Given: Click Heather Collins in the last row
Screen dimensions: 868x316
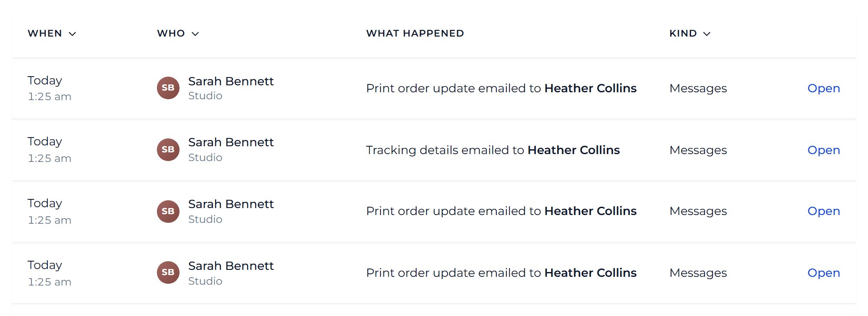Looking at the screenshot, I should pos(590,273).
